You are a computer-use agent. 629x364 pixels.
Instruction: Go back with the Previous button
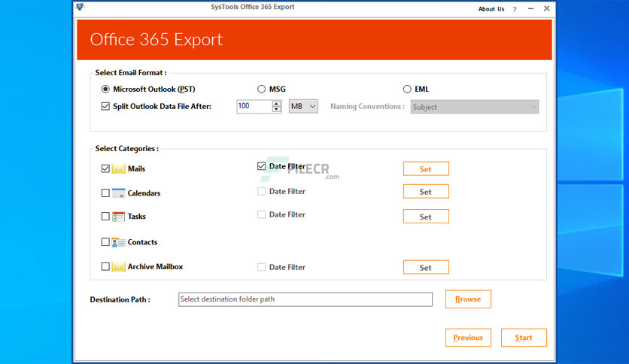click(x=468, y=338)
